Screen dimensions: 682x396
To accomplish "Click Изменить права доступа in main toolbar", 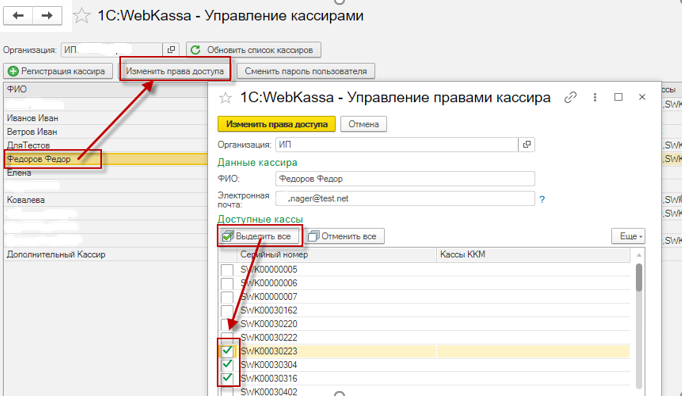I will coord(175,71).
